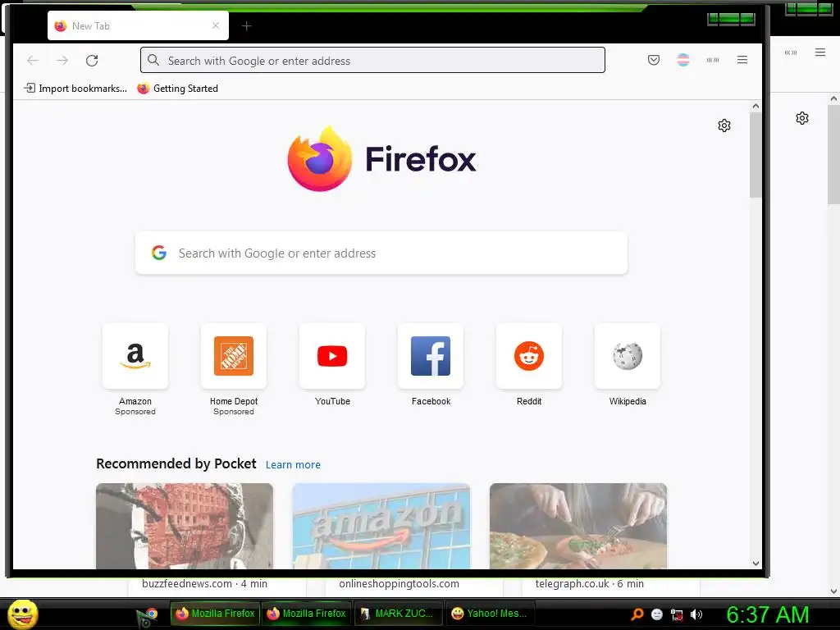Image resolution: width=840 pixels, height=630 pixels.
Task: Launch the Chrome quick-launch icon on the taskbar
Action: (152, 614)
